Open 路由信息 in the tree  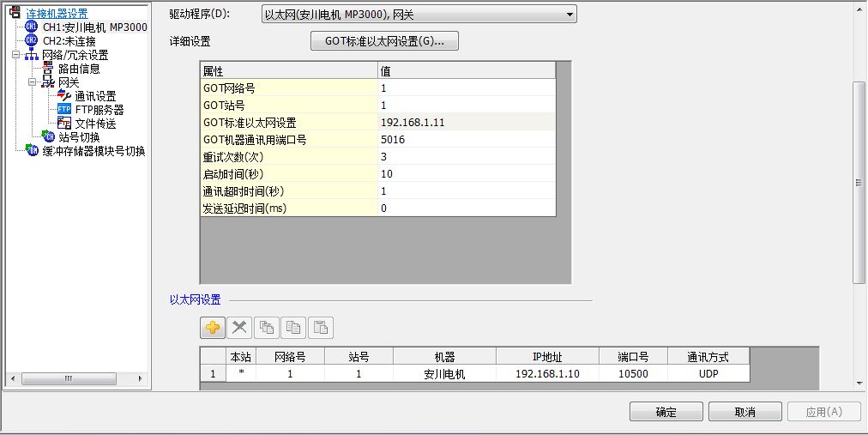(x=79, y=69)
